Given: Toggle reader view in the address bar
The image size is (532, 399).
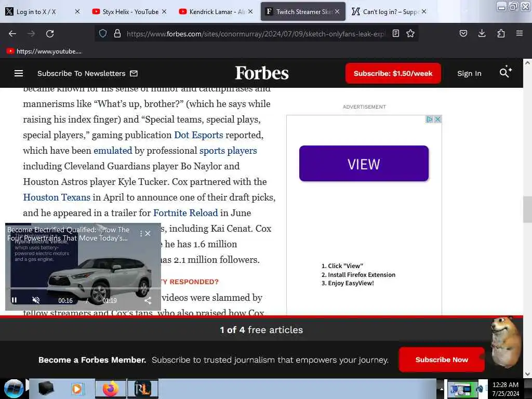Looking at the screenshot, I should click(x=395, y=33).
